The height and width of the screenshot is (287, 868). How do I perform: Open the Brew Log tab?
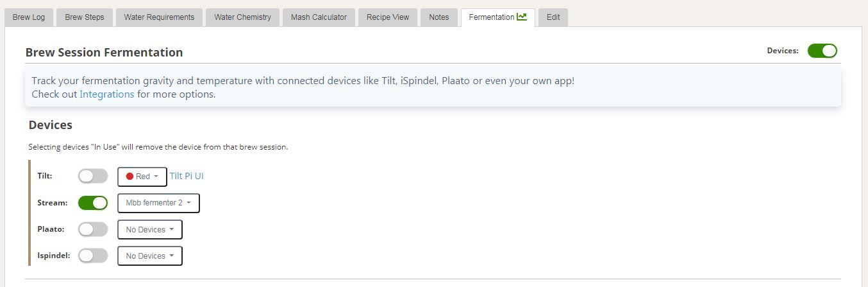(x=29, y=17)
